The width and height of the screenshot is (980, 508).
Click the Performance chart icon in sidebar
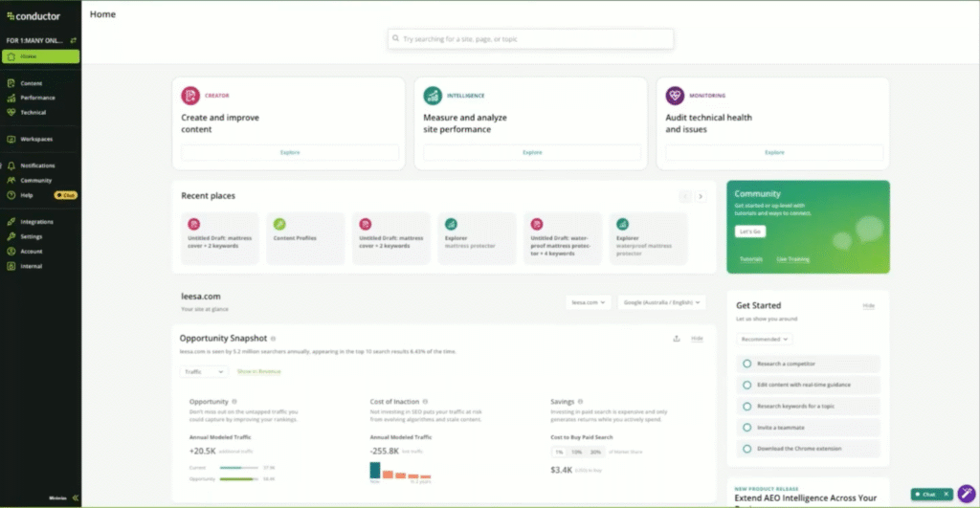(11, 98)
